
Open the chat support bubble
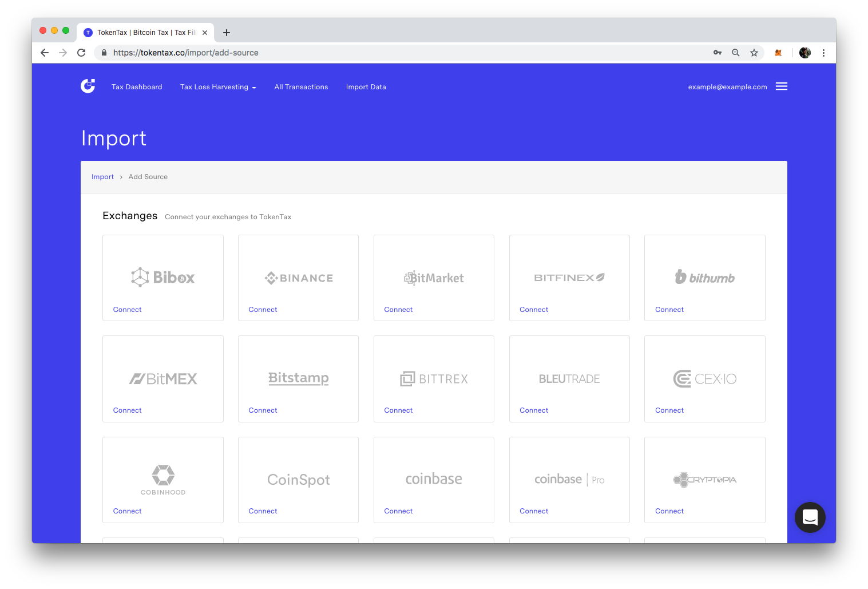810,517
